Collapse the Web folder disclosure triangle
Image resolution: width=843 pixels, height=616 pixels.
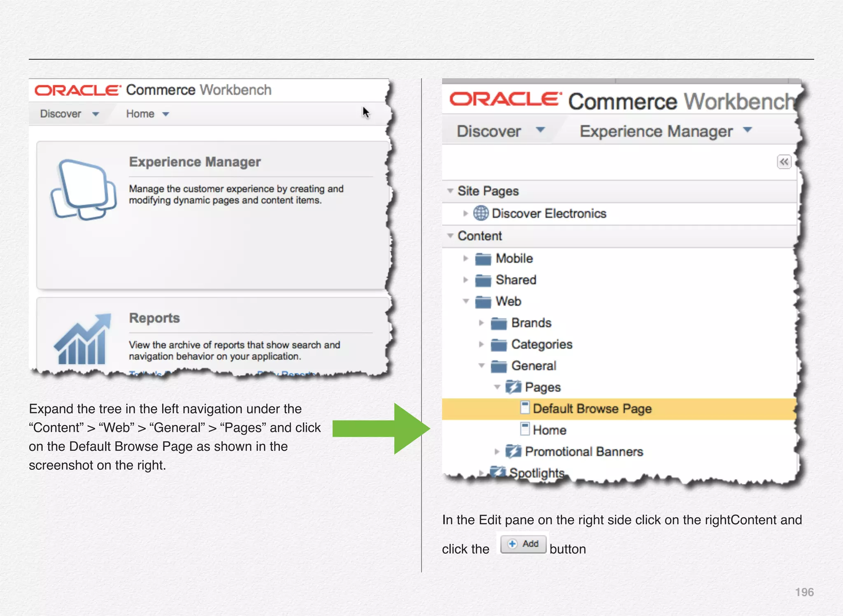tap(466, 301)
